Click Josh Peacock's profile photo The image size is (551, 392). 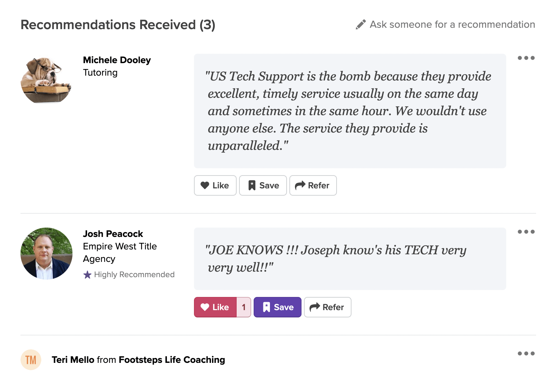click(x=46, y=254)
